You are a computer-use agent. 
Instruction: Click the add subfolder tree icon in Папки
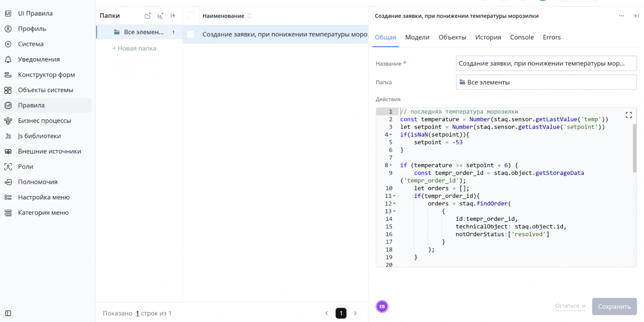[x=160, y=16]
